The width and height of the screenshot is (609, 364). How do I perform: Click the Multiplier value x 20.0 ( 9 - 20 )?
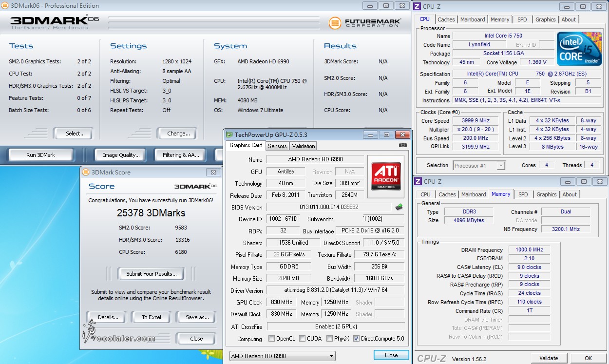[x=476, y=130]
